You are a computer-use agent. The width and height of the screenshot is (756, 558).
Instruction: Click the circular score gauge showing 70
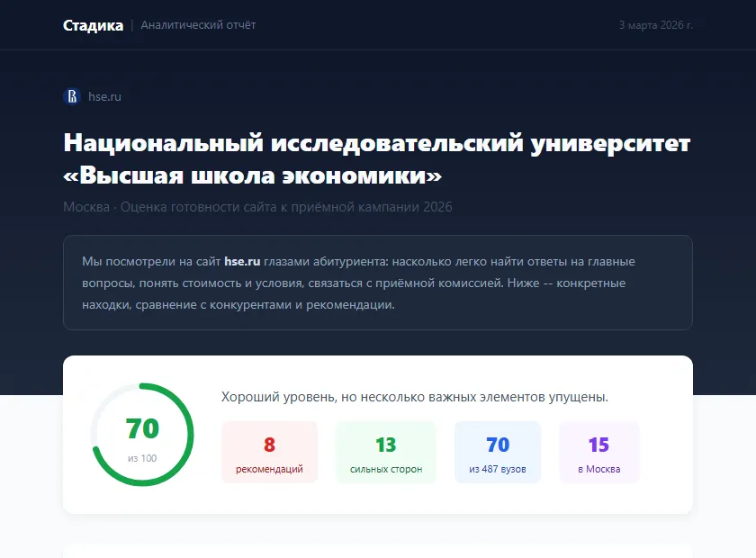point(142,435)
